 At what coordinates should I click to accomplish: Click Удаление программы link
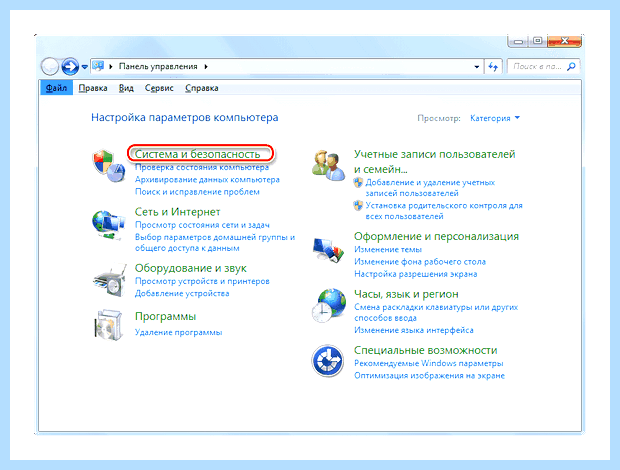click(178, 332)
